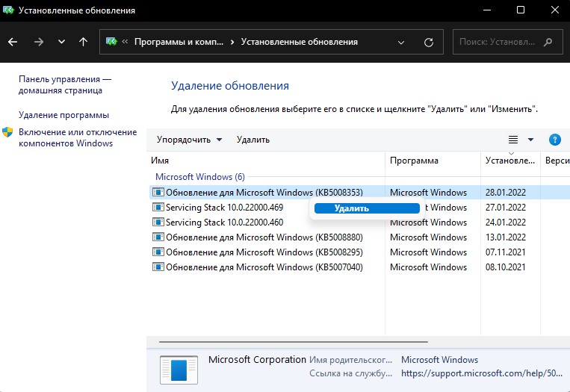Change view with the list view icon
This screenshot has height=392, width=570.
point(513,140)
